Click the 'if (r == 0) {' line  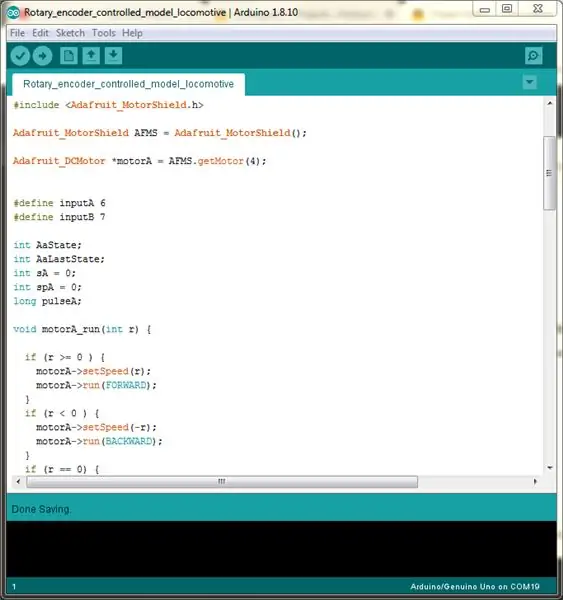tap(62, 469)
